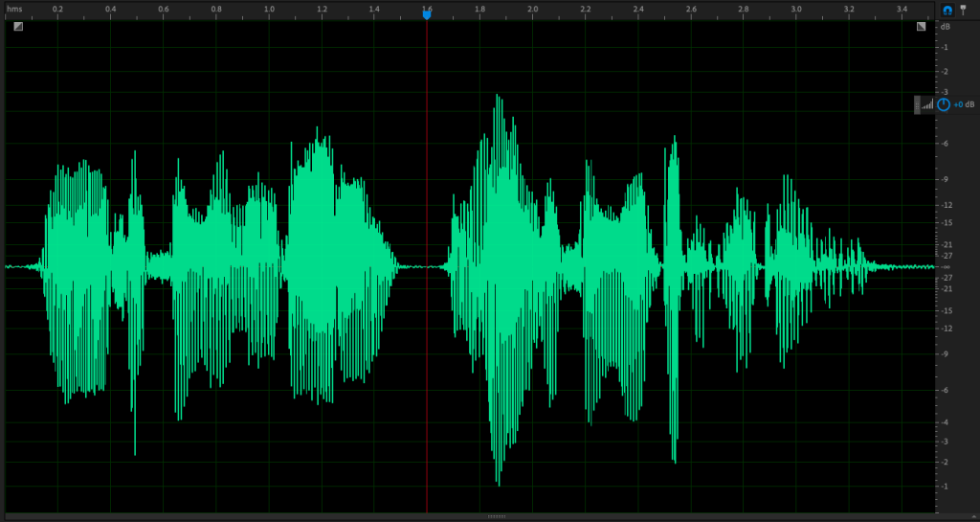Click the 3.2 mark on the time ruler
This screenshot has height=522, width=980.
(x=849, y=10)
